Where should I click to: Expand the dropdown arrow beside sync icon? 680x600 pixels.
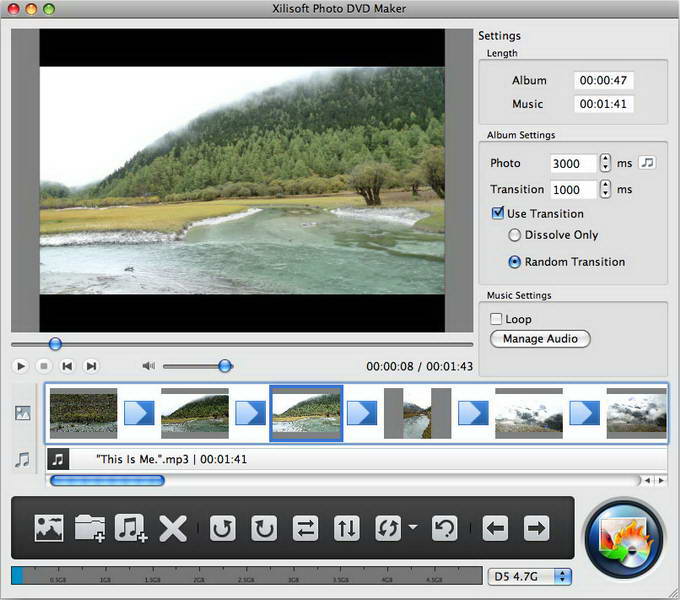click(x=412, y=528)
